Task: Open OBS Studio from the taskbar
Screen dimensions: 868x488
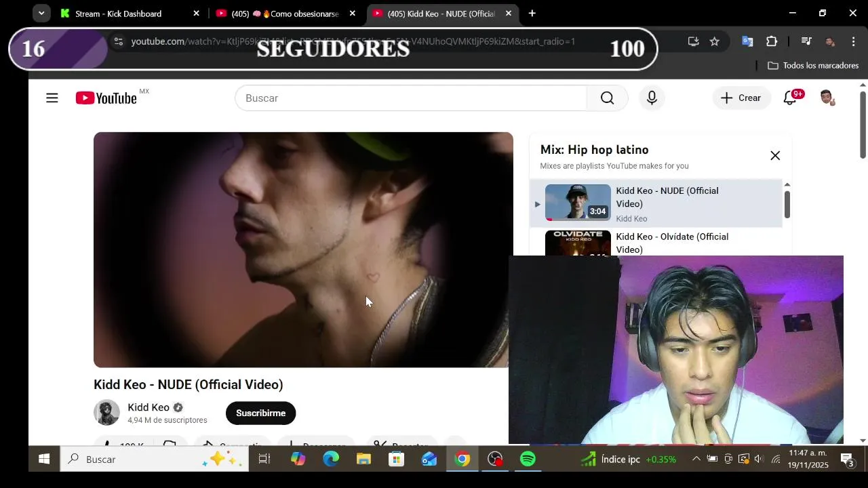Action: tap(495, 460)
